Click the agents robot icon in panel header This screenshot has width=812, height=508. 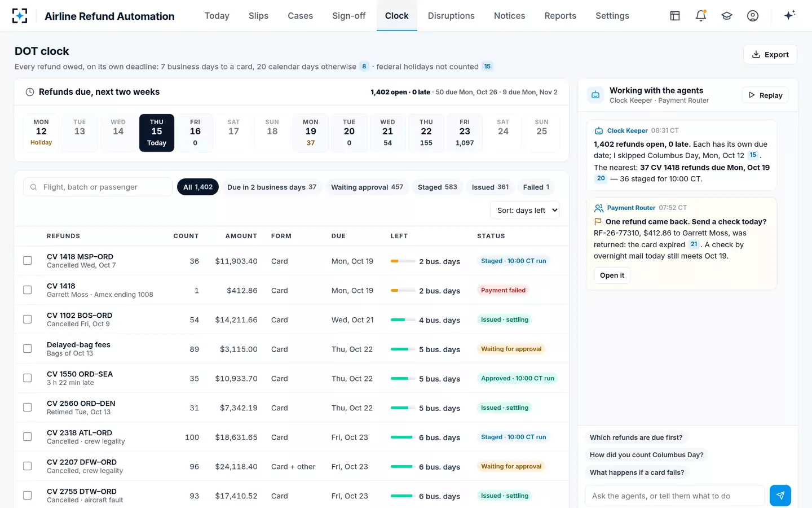(595, 95)
